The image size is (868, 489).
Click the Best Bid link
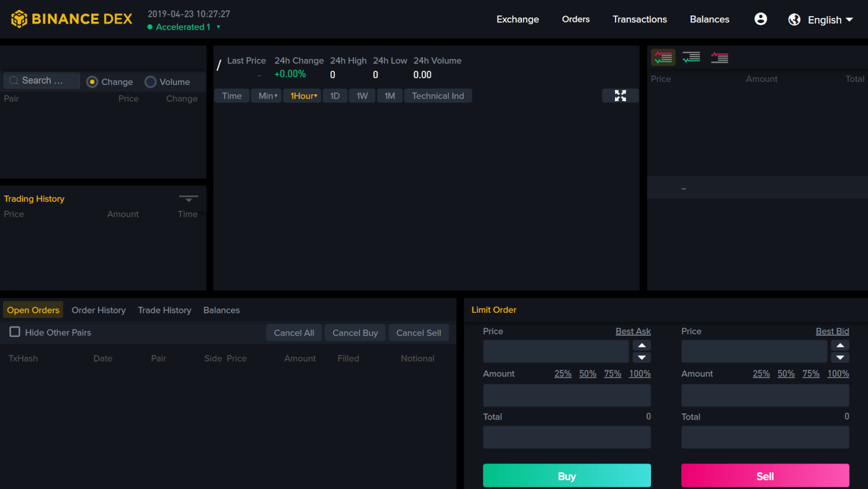click(x=832, y=331)
